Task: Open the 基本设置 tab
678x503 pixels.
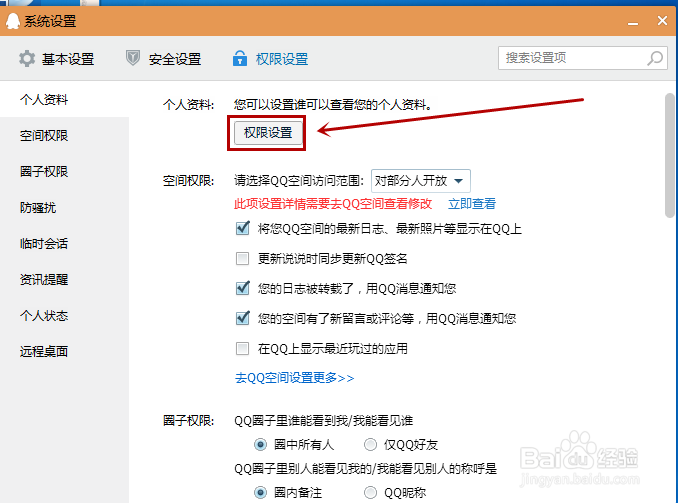Action: 56,58
